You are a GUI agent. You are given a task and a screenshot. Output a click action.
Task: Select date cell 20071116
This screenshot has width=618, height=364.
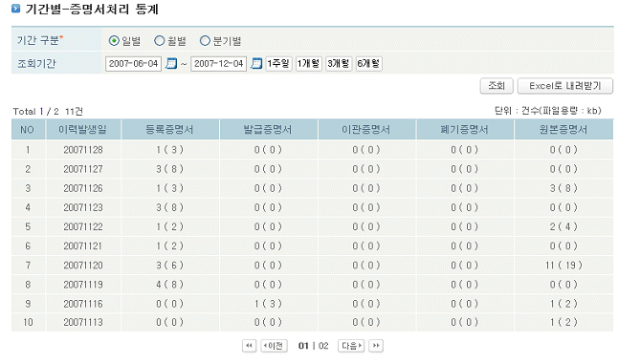coord(83,304)
